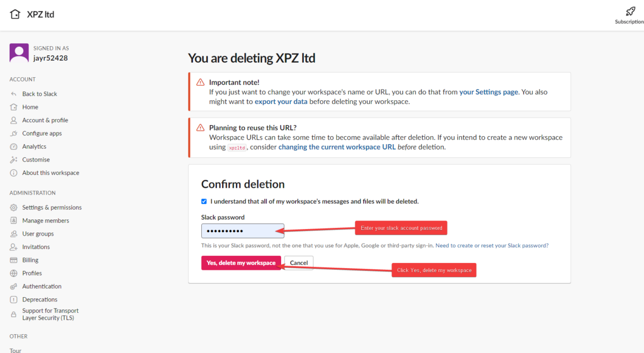644x353 pixels.
Task: Click the Settings & permissions gear icon
Action: [13, 208]
